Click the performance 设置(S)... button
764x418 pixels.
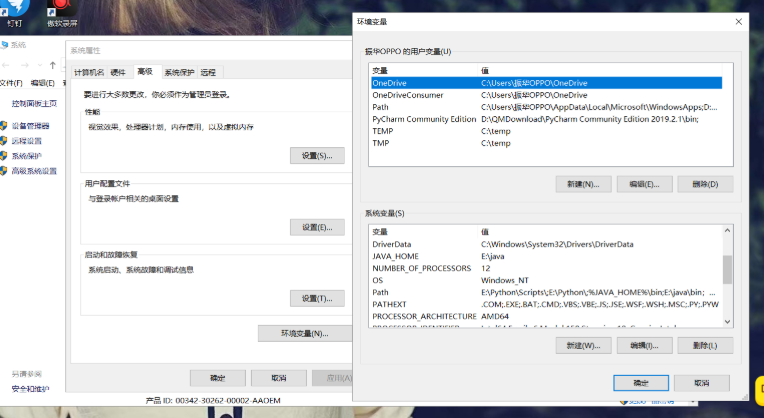click(317, 156)
